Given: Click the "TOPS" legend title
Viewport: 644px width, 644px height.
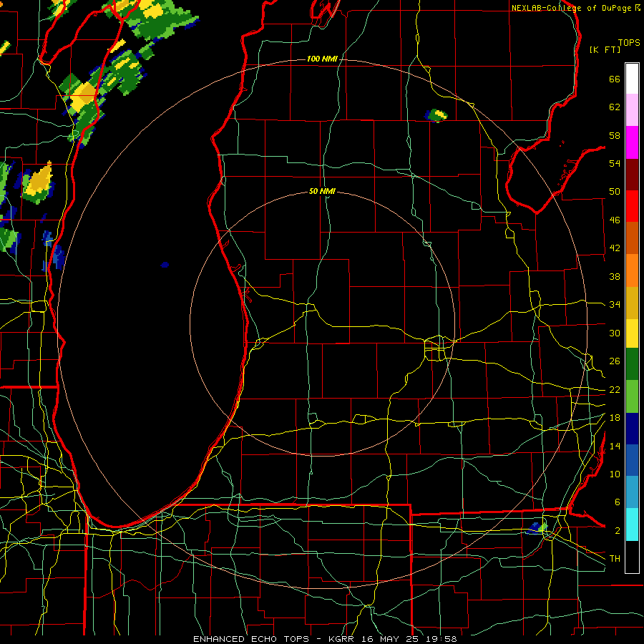Looking at the screenshot, I should (629, 42).
